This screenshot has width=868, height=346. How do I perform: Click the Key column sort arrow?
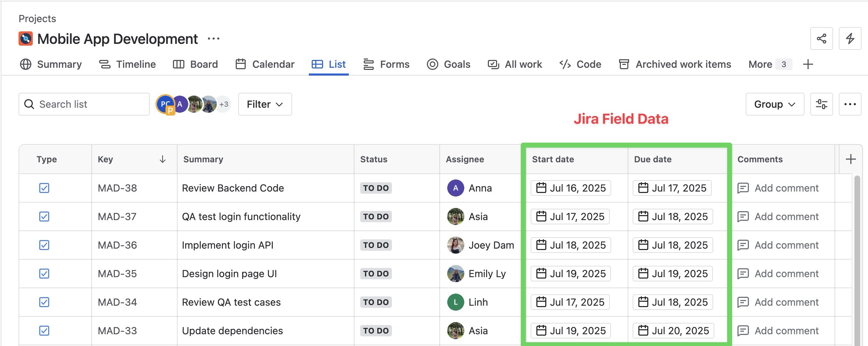pyautogui.click(x=162, y=159)
